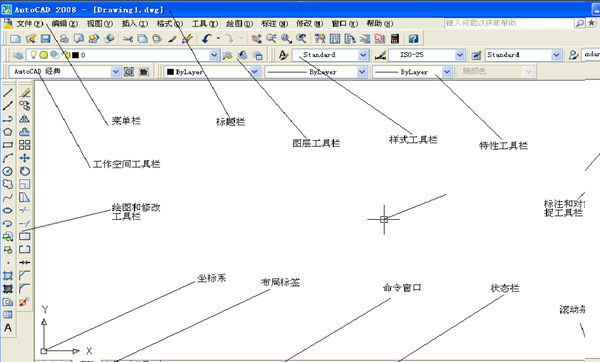Click the black ByLayer color swatch
This screenshot has height=362, width=600.
pos(170,72)
